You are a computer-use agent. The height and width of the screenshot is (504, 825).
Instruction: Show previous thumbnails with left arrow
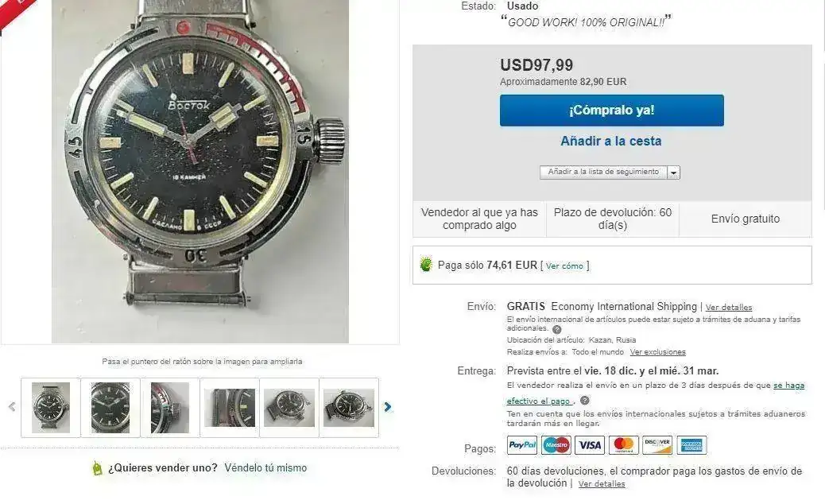click(x=12, y=407)
